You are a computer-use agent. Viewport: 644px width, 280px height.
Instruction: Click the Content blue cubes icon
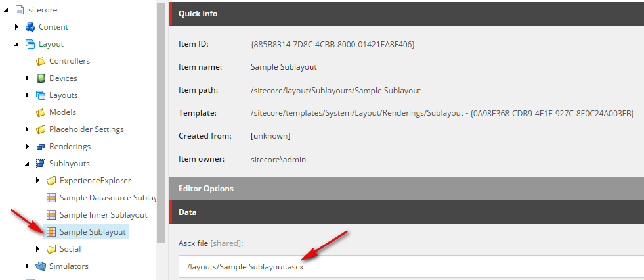pos(30,27)
